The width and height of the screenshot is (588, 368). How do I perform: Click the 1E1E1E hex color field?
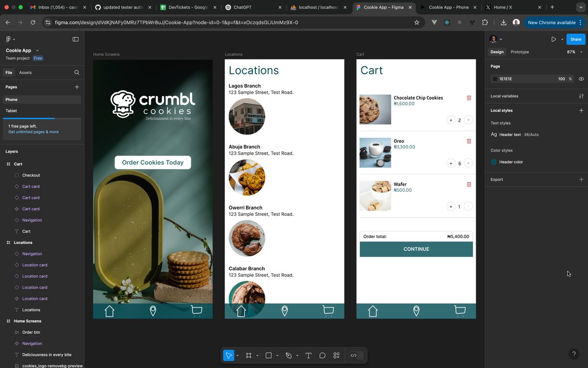[x=523, y=79]
